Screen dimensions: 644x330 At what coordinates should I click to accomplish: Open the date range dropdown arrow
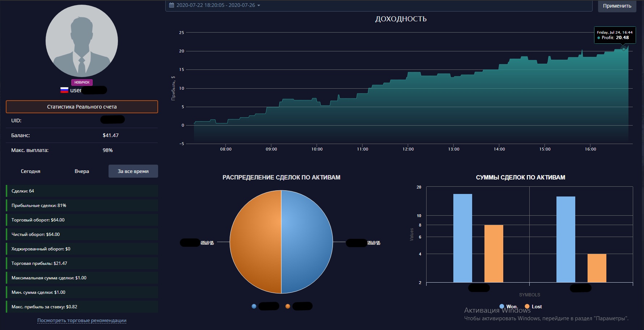[259, 5]
